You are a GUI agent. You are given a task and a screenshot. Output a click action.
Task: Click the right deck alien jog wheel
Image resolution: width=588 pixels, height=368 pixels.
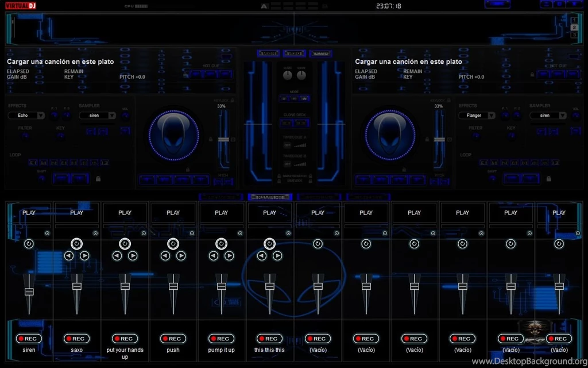[x=390, y=135]
